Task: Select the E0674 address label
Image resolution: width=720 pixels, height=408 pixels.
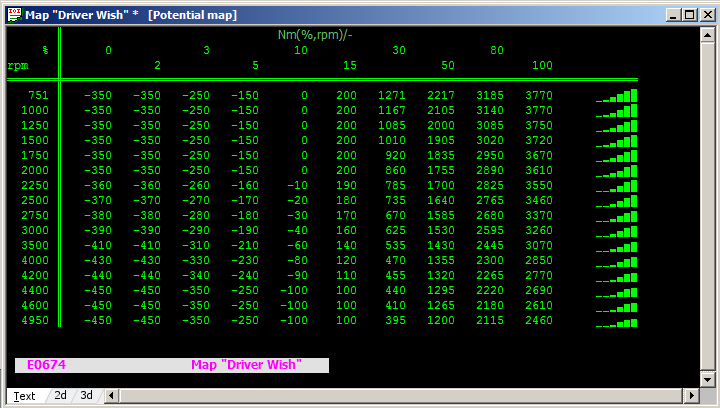Action: [x=46, y=365]
